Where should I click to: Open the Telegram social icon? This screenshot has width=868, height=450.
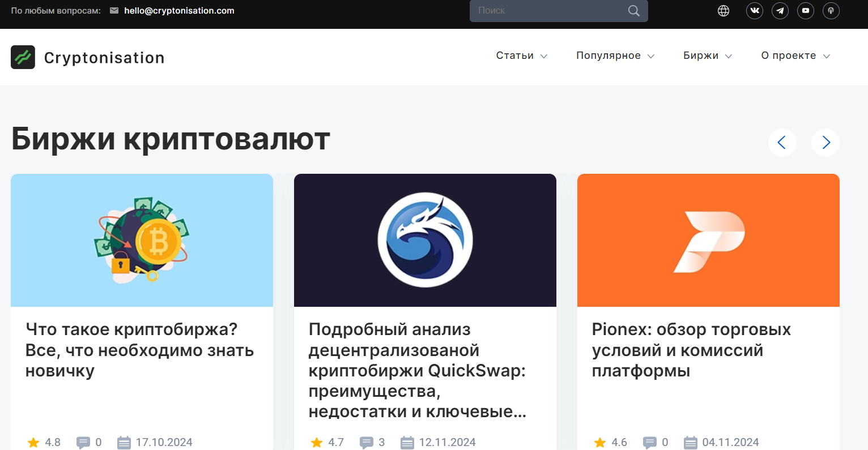780,11
